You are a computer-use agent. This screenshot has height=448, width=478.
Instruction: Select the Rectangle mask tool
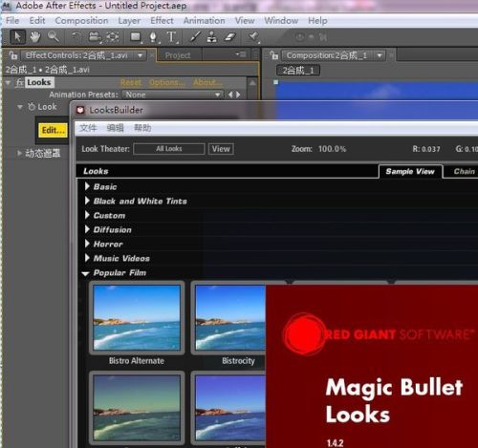[x=136, y=37]
